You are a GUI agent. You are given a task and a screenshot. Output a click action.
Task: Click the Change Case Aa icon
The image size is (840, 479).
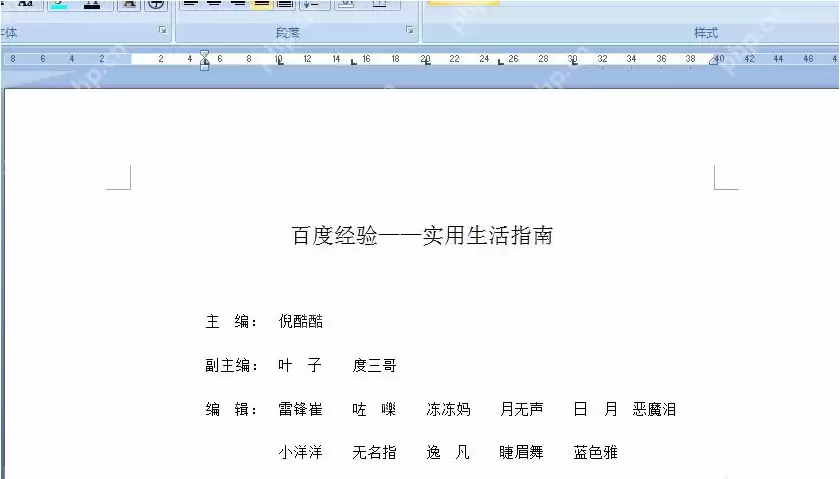[25, 4]
